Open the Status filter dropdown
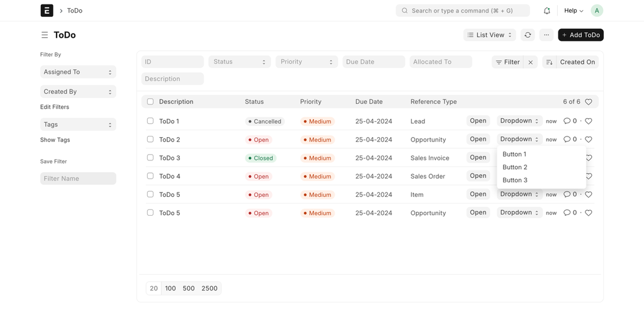 pyautogui.click(x=240, y=62)
